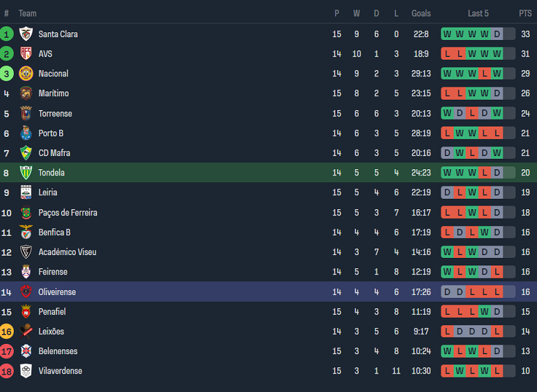Open the Torreense team page
The height and width of the screenshot is (392, 537).
click(x=55, y=113)
